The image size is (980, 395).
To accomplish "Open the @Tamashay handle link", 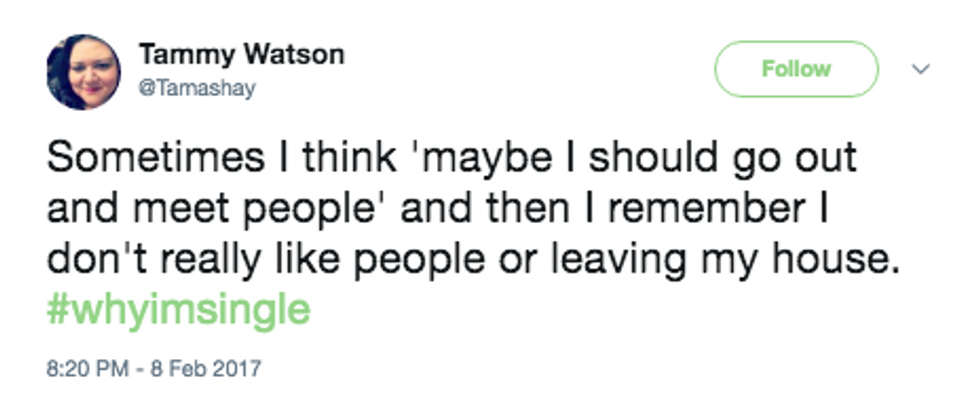I will point(197,89).
